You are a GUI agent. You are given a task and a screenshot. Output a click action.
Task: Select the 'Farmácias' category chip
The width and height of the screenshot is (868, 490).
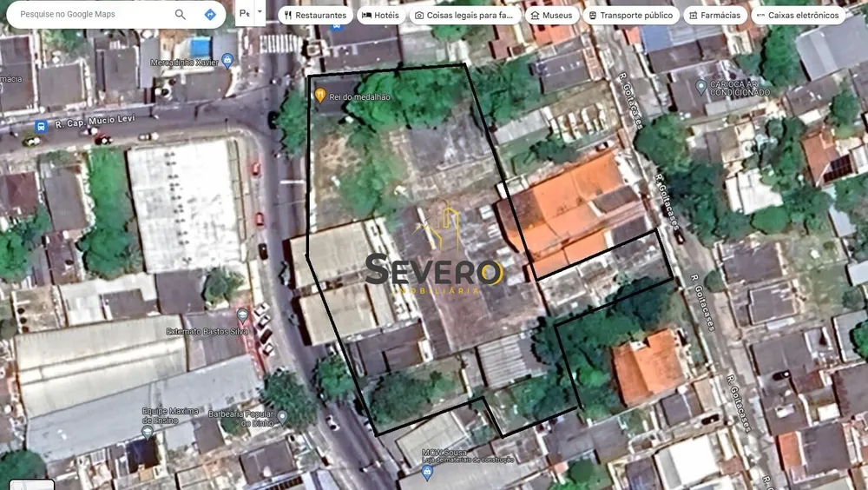pyautogui.click(x=714, y=16)
